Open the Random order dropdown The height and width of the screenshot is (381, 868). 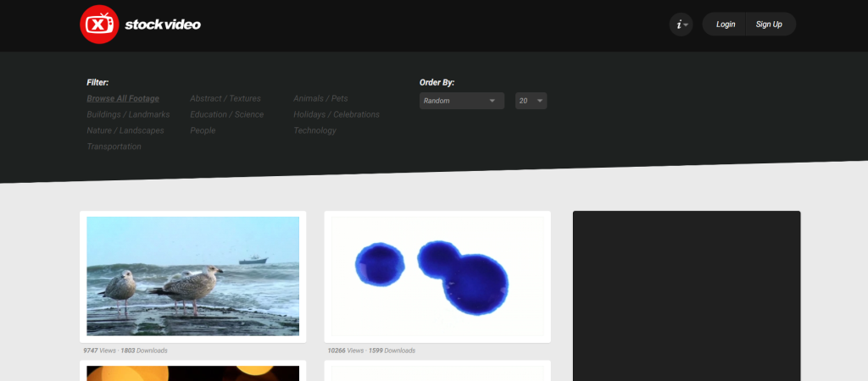(x=462, y=101)
